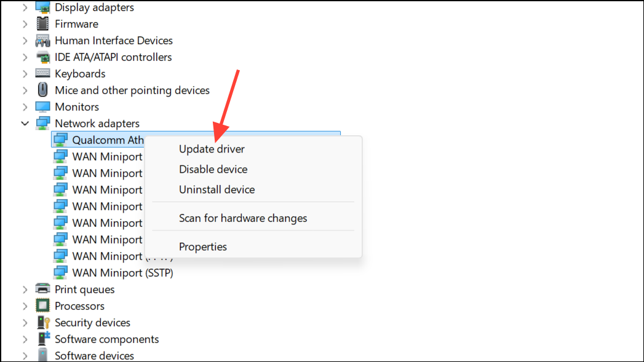Click the Human Interface Devices icon
Image resolution: width=644 pixels, height=362 pixels.
[x=42, y=41]
